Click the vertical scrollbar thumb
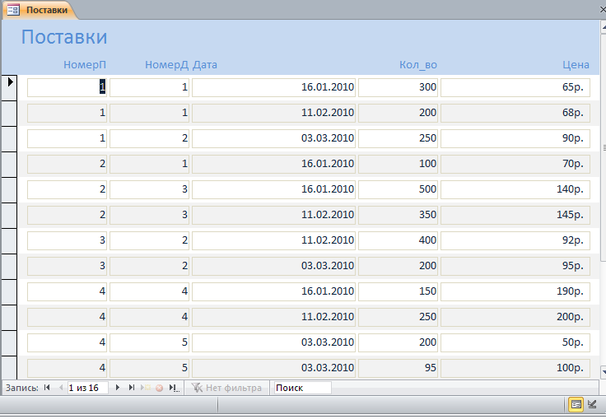 pos(603,147)
